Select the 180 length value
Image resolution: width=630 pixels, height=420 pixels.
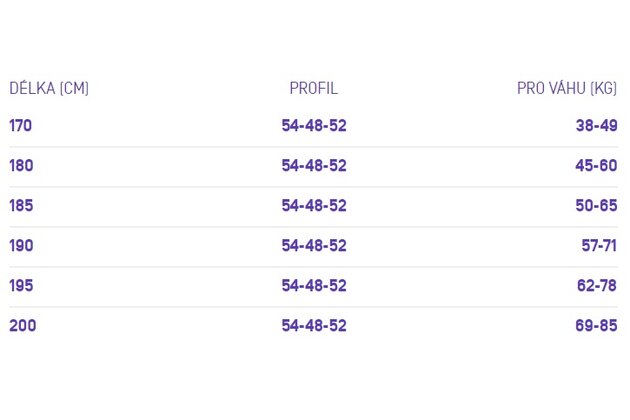[x=21, y=166]
